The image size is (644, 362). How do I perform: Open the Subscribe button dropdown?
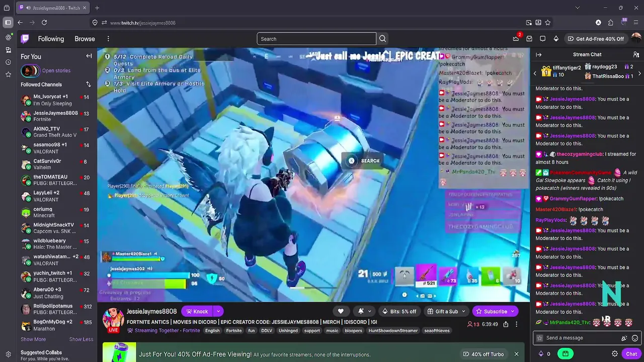coord(513,311)
